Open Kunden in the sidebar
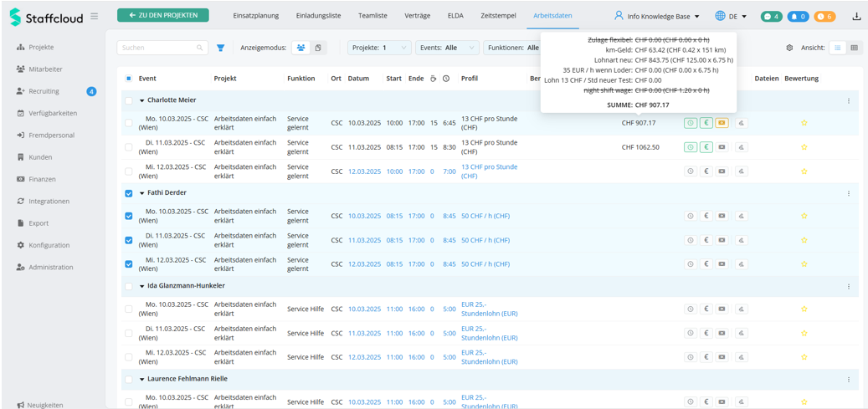This screenshot has height=409, width=868. coord(34,157)
